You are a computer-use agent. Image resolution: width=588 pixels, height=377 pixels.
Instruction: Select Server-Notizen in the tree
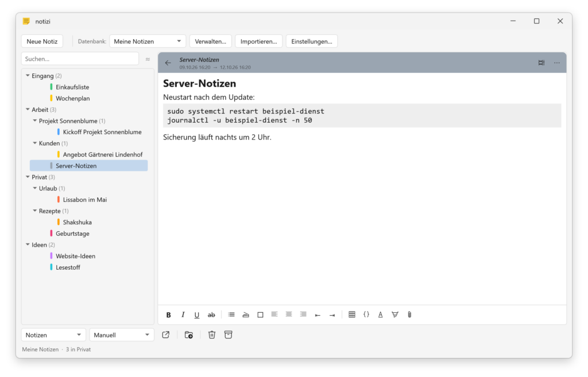click(x=88, y=166)
